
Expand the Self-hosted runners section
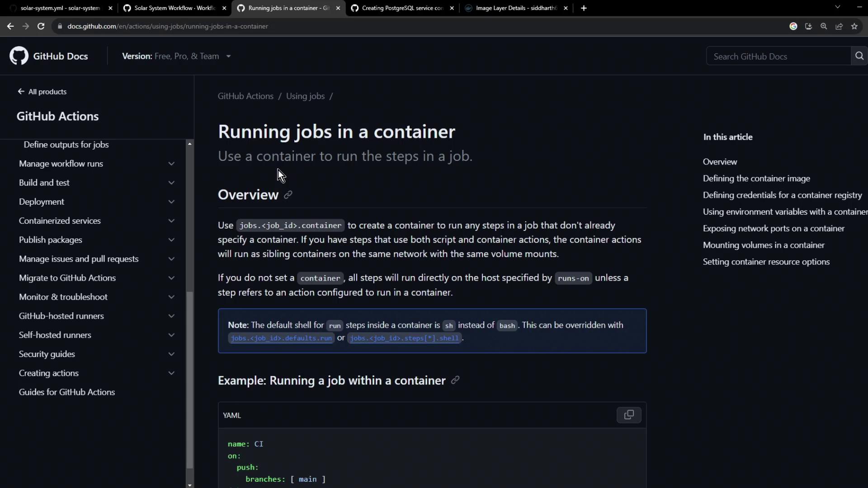click(x=171, y=335)
